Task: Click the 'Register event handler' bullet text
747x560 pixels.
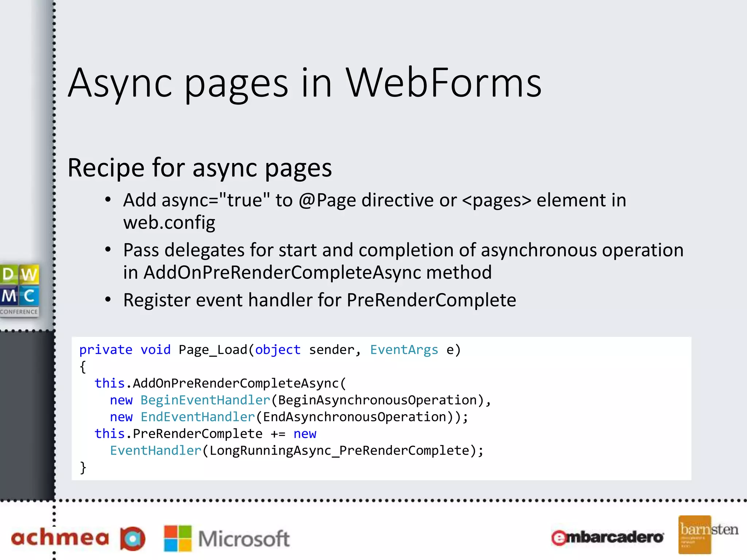Action: point(320,300)
